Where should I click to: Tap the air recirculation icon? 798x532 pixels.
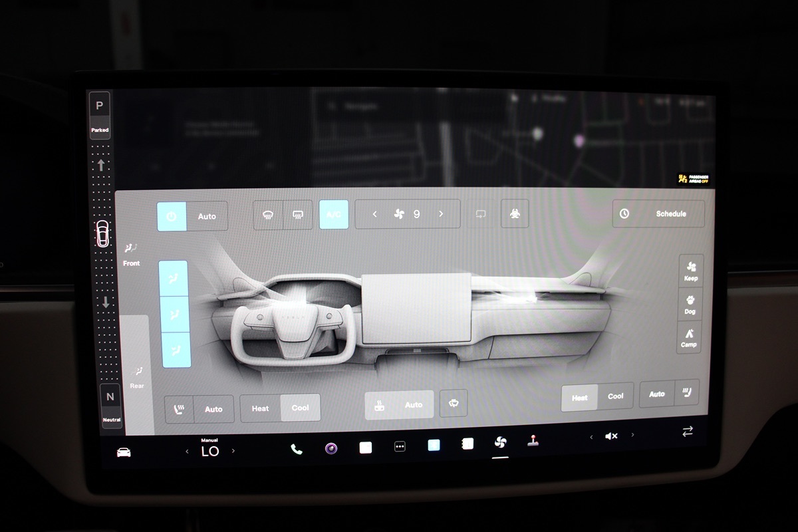[x=480, y=214]
